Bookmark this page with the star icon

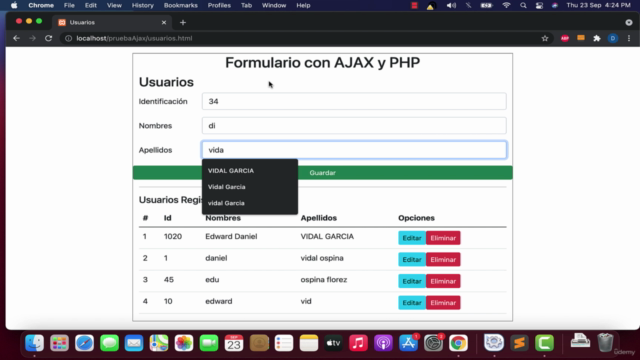(545, 38)
